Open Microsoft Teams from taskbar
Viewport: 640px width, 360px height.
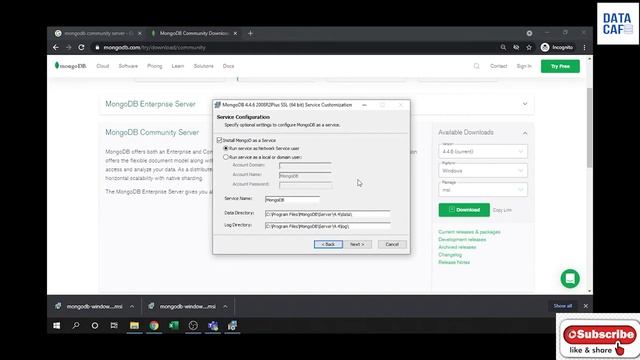(213, 325)
